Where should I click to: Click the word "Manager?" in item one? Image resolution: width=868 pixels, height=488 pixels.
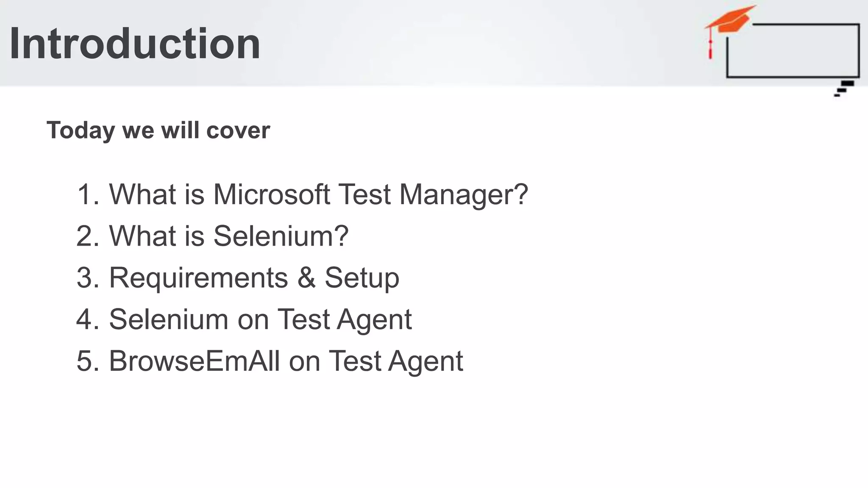(463, 194)
